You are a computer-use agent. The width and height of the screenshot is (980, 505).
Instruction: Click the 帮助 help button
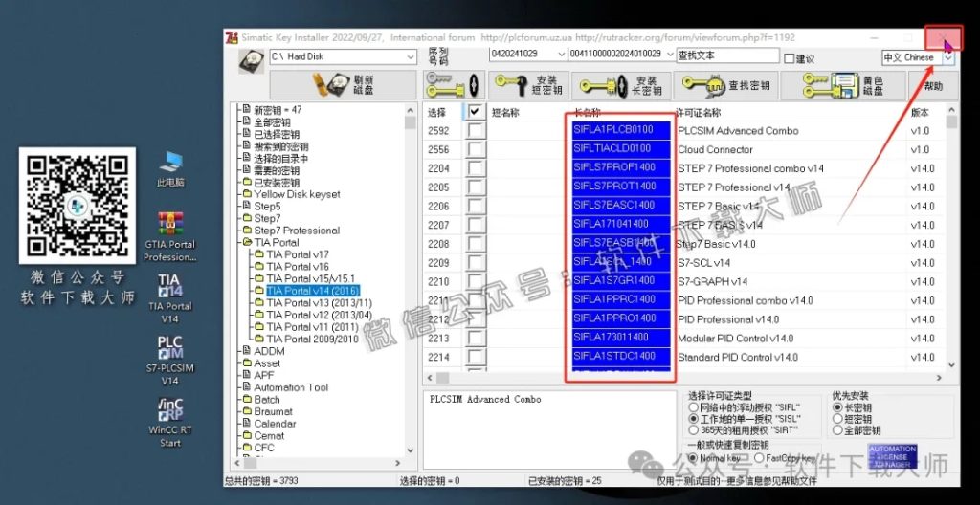coord(933,86)
